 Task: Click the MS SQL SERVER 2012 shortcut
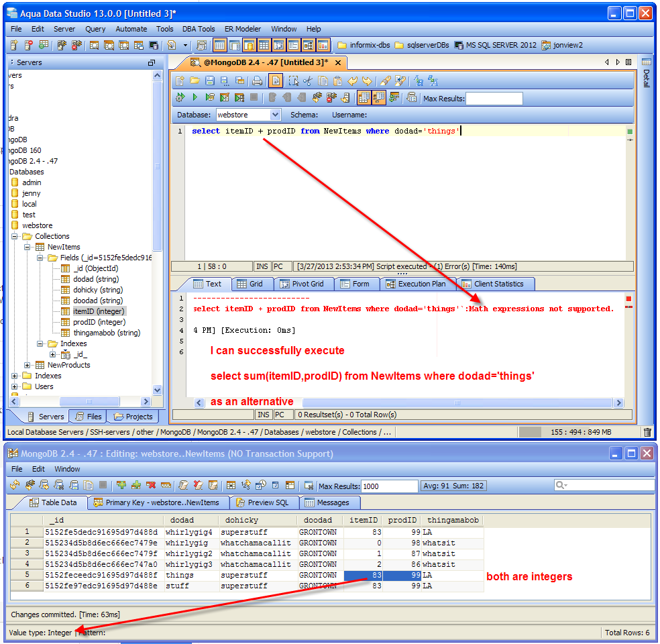click(x=496, y=45)
